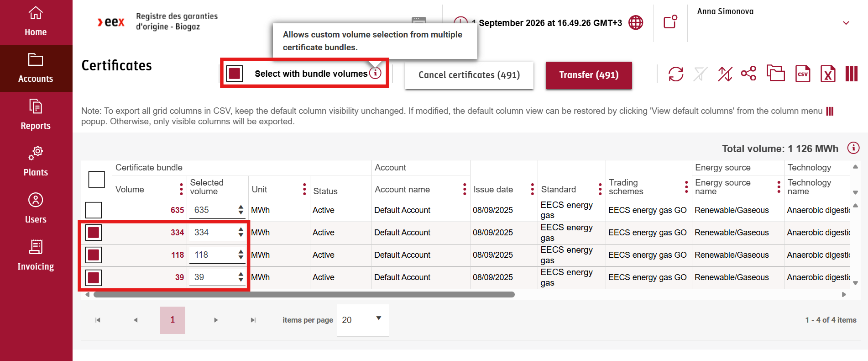Uncheck the 39 MWh certificate row
This screenshot has height=361, width=868.
[94, 277]
